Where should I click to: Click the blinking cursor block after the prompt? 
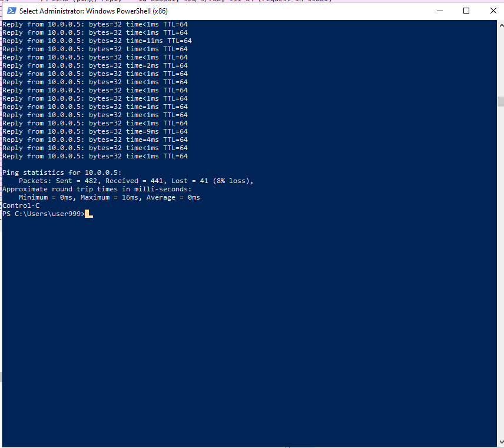tap(89, 214)
